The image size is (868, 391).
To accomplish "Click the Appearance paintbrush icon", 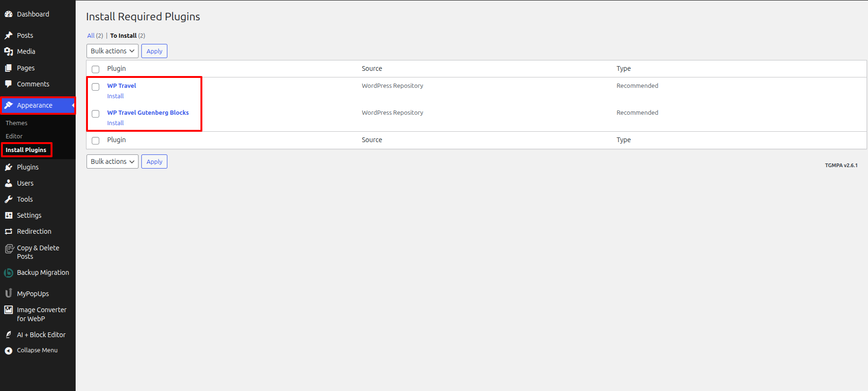I will [9, 105].
